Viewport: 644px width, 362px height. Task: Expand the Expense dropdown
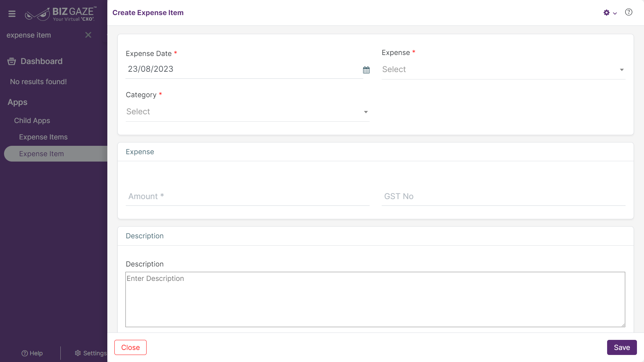[503, 69]
